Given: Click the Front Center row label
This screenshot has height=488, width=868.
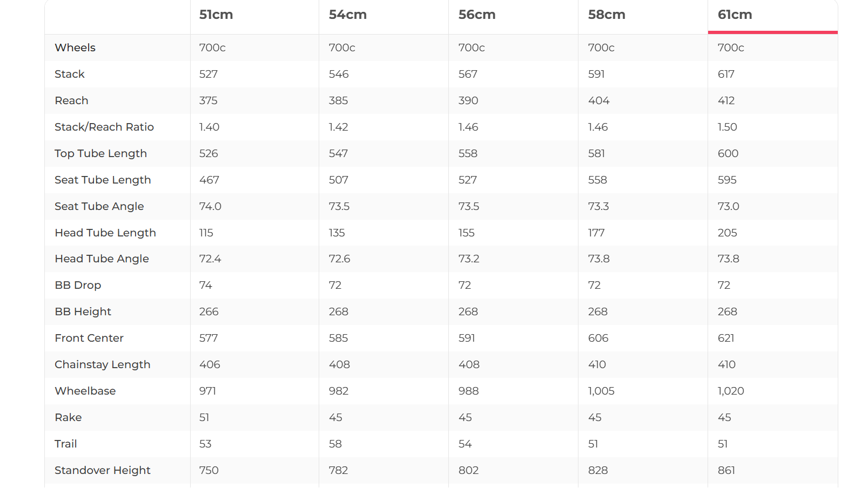Looking at the screenshot, I should 89,338.
